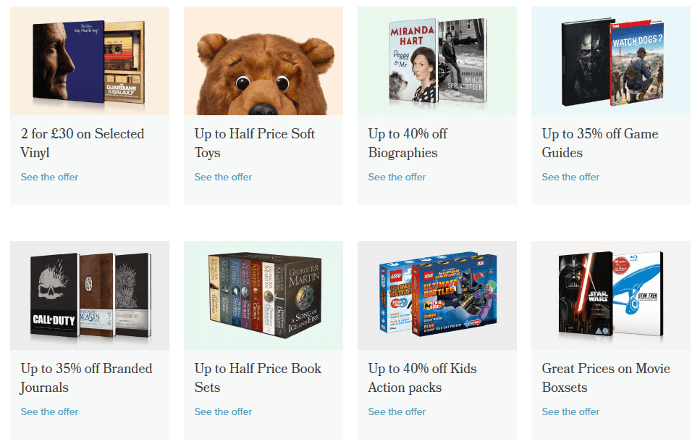The image size is (700, 447).
Task: Click the George R.R. Martin book set image
Action: pos(263,295)
